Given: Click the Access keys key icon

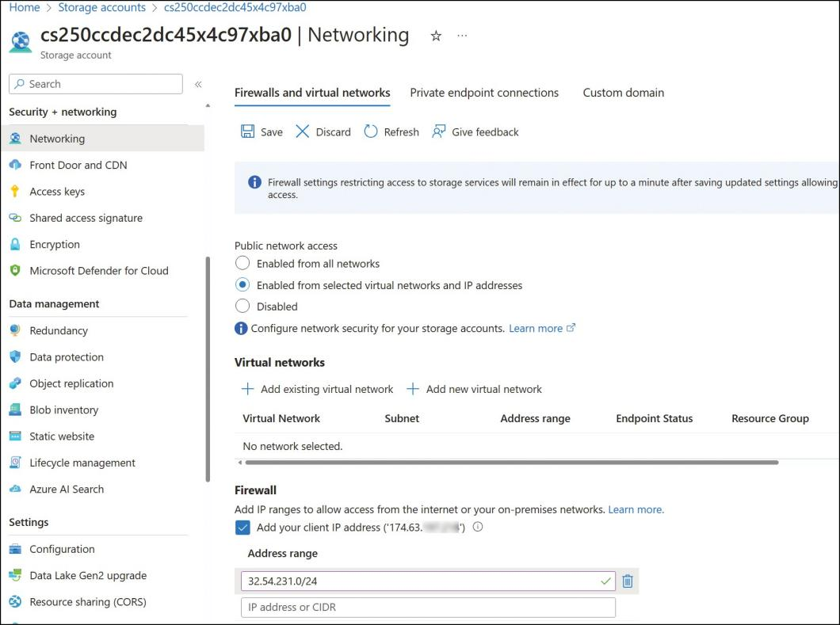Looking at the screenshot, I should pyautogui.click(x=15, y=191).
